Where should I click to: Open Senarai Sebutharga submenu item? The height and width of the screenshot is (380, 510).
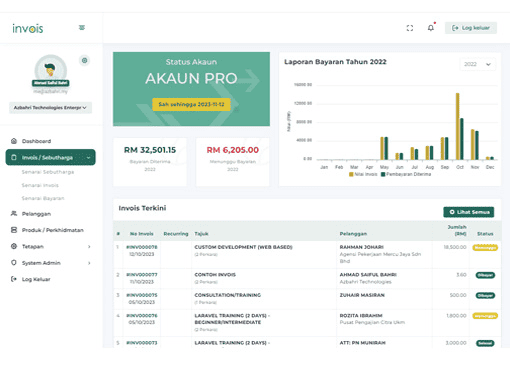[x=48, y=172]
